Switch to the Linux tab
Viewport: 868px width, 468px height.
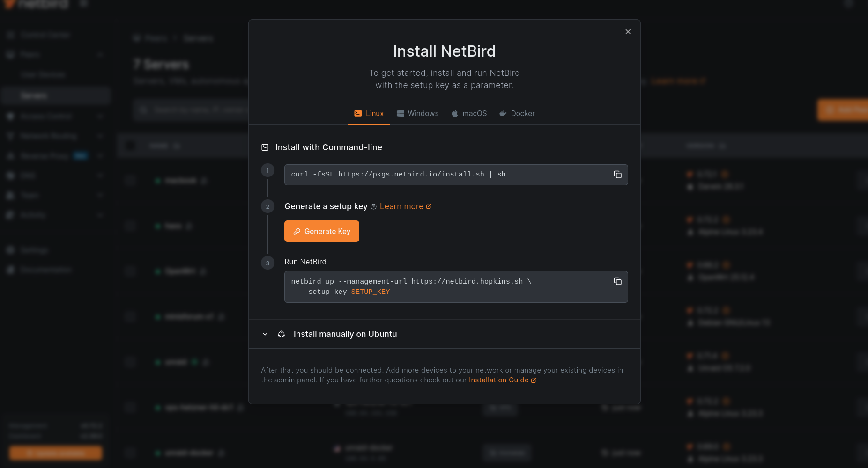369,114
